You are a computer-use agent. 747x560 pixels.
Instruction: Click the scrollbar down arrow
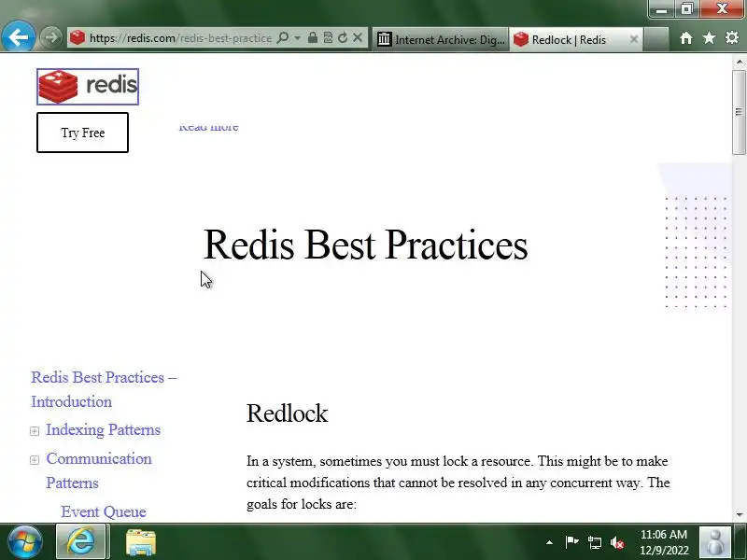(739, 515)
